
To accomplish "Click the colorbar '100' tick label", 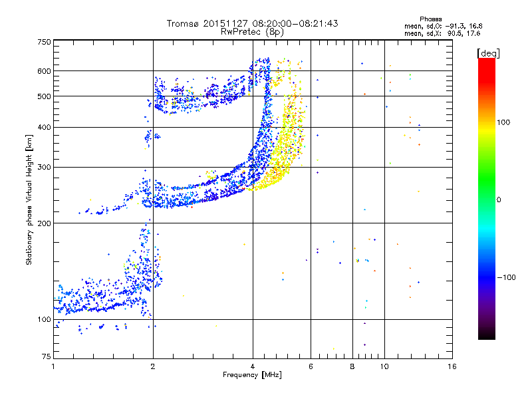I will coord(503,122).
